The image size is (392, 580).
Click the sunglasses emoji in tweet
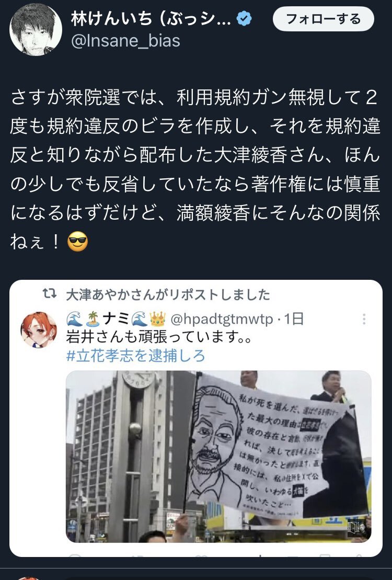78,242
